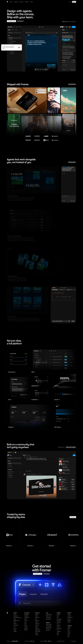Screen dimensions: 83x644
Task: Click the Start with agents button
Action: (72, 162)
